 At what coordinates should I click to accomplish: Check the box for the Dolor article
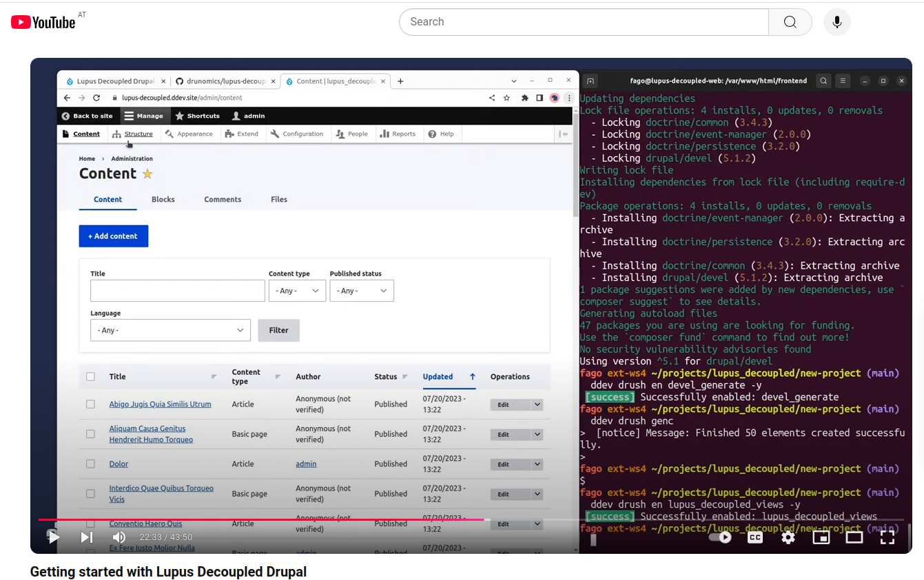click(90, 464)
